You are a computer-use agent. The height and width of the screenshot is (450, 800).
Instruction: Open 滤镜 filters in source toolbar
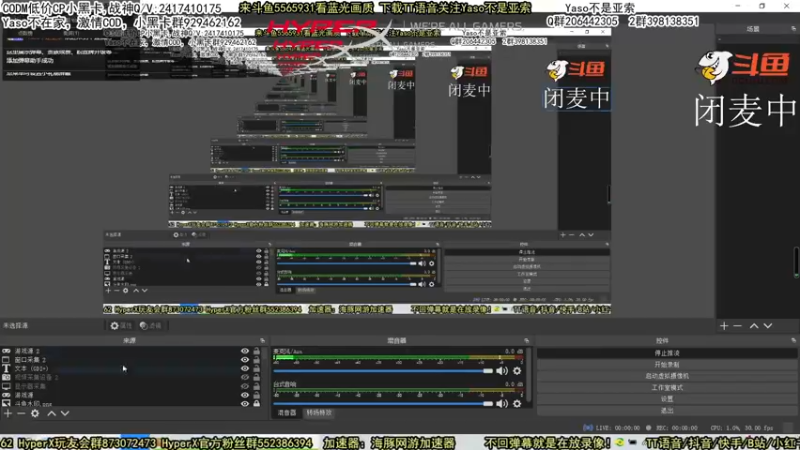[151, 326]
